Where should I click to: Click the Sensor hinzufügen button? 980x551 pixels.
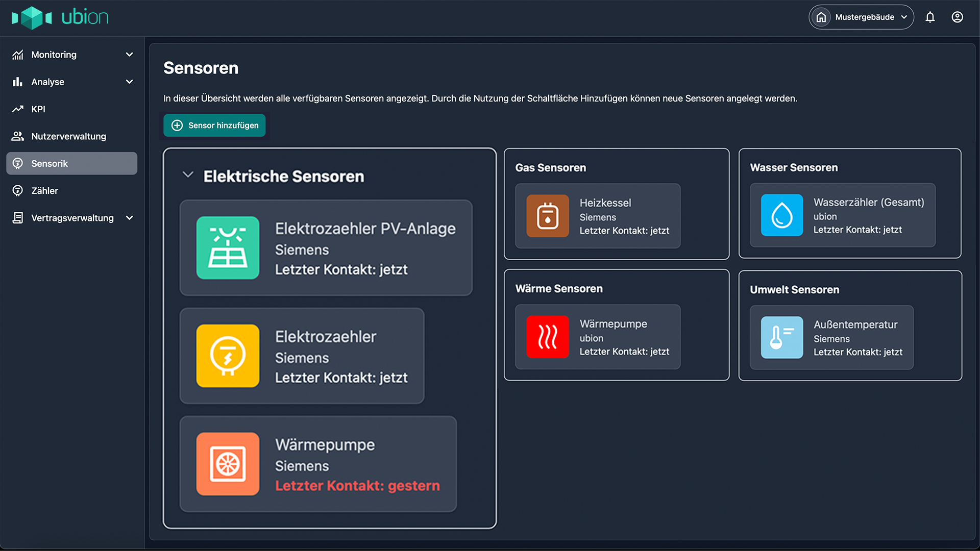(214, 126)
